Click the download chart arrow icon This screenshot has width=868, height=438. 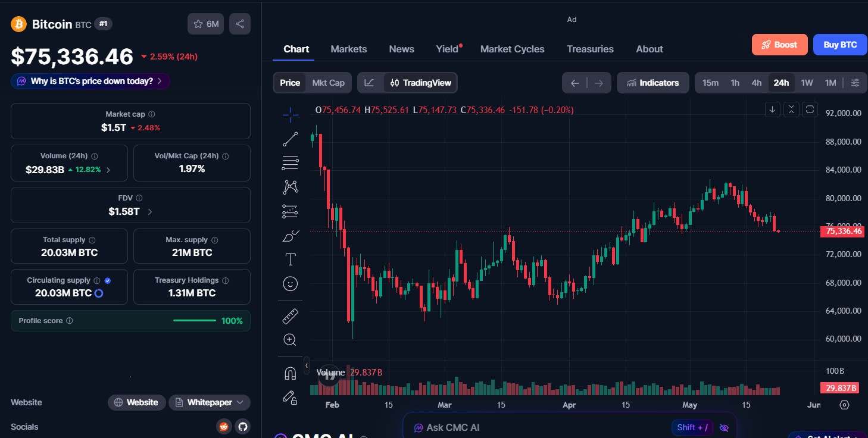pos(773,109)
